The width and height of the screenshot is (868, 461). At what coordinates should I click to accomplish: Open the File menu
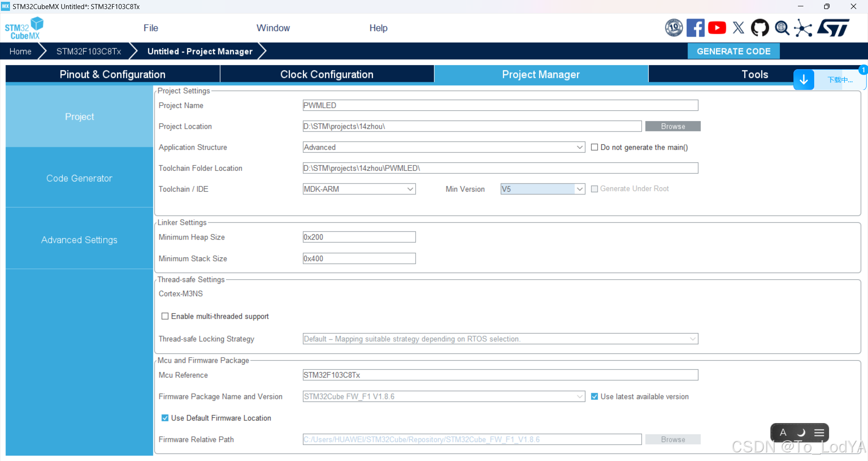[151, 28]
